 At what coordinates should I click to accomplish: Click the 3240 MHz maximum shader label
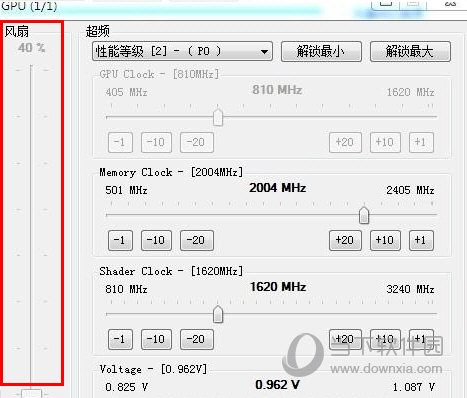(x=410, y=289)
